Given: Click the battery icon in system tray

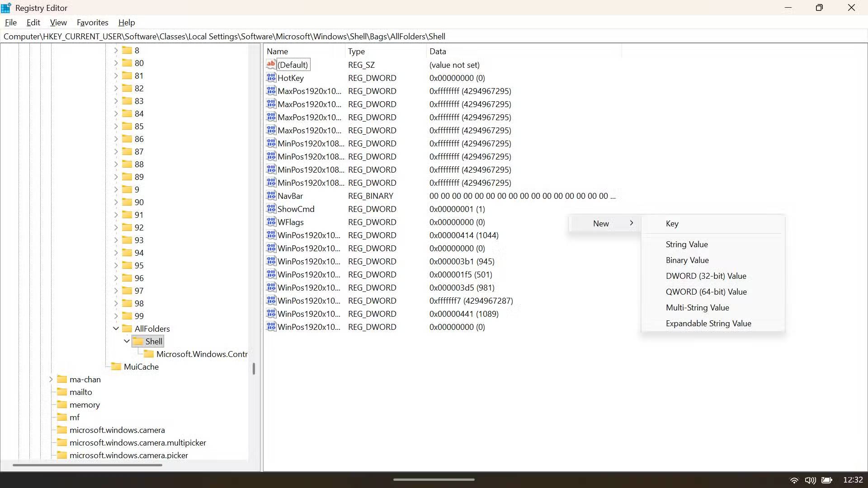Looking at the screenshot, I should [827, 480].
